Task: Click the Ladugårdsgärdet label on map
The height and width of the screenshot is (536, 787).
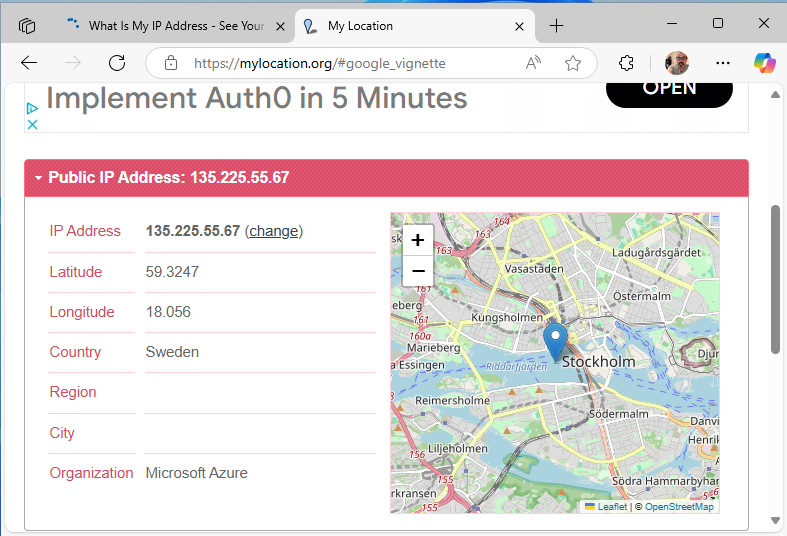Action: 656,252
